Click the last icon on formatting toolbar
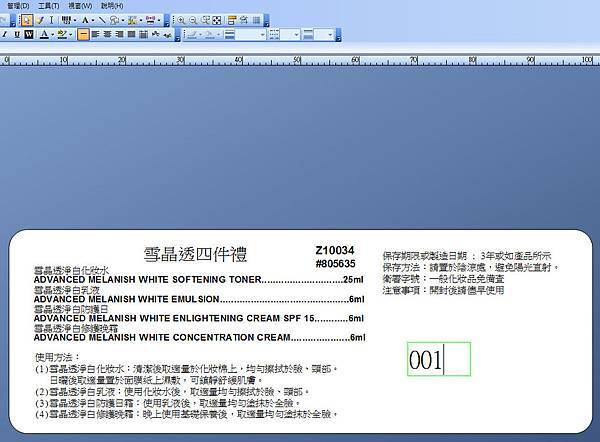The height and width of the screenshot is (442, 600). point(167,34)
